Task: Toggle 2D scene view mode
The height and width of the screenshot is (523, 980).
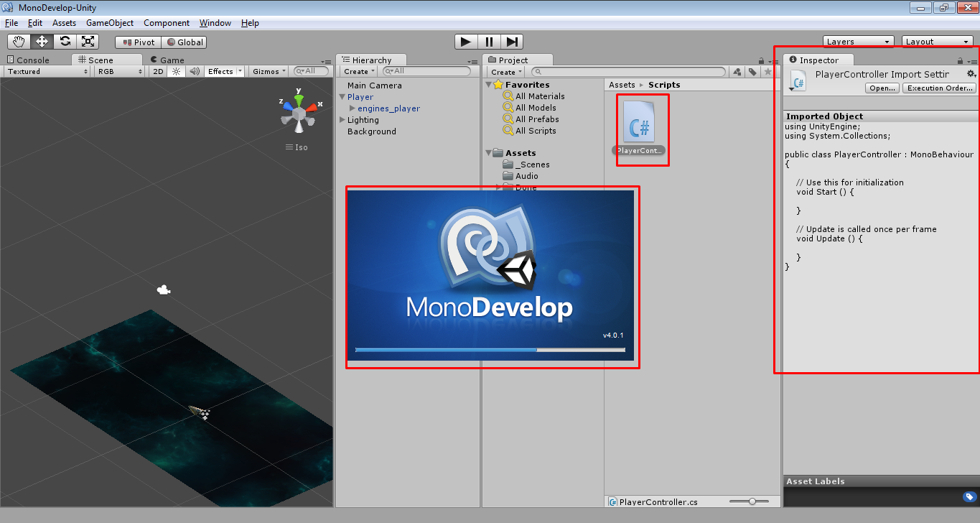Action: [x=158, y=71]
